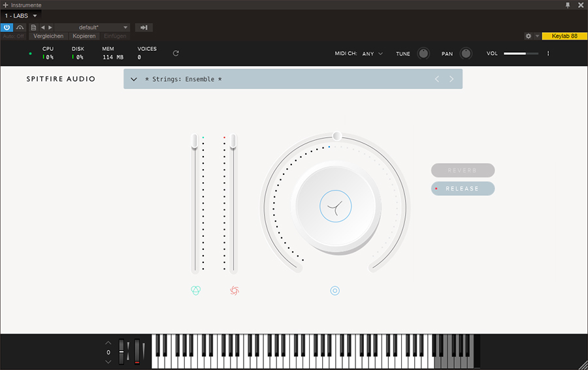Open the plugin settings gear icon

tap(529, 36)
